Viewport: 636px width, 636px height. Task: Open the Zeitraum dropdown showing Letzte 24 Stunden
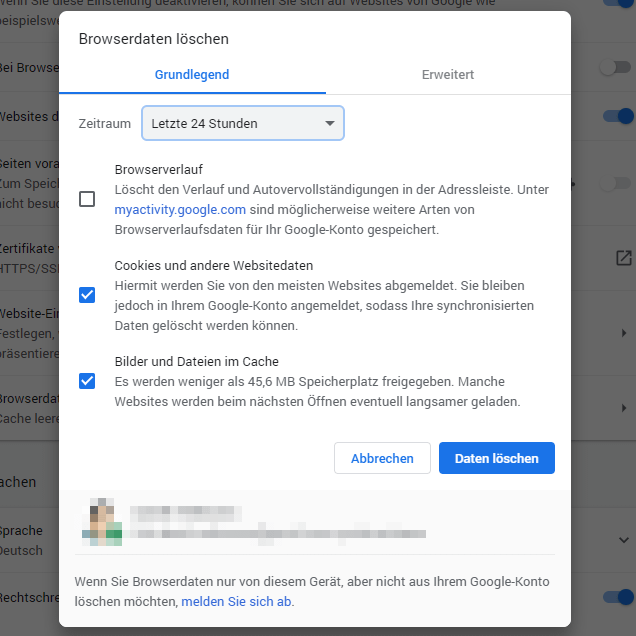243,123
